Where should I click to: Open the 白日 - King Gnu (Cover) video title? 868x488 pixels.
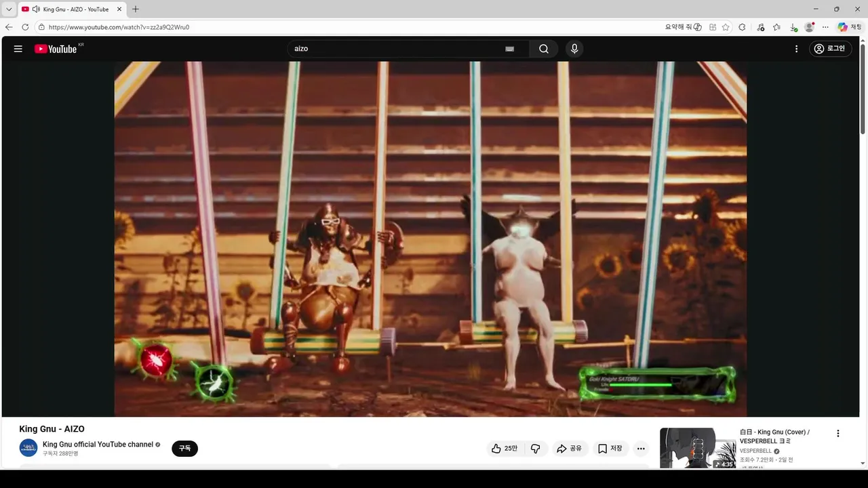click(x=774, y=436)
